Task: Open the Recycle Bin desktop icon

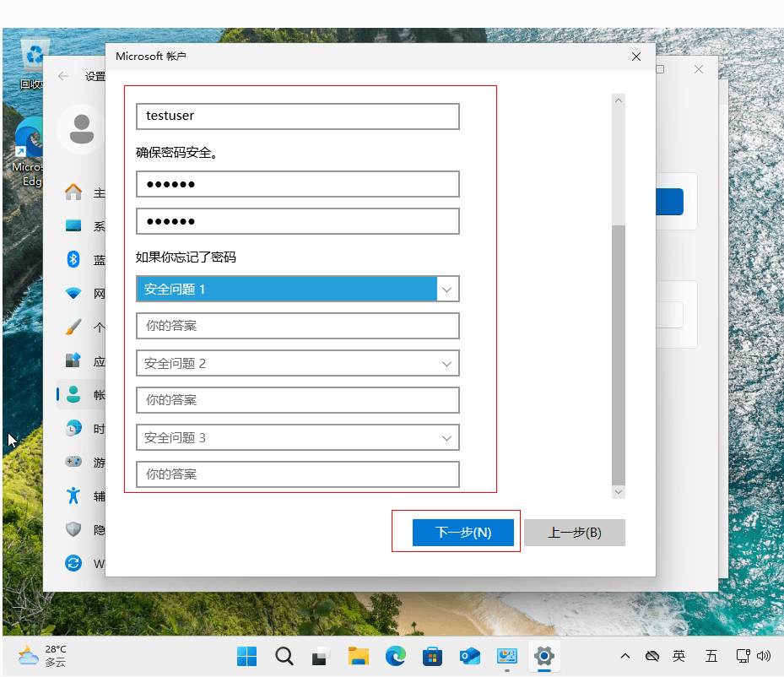Action: point(33,64)
